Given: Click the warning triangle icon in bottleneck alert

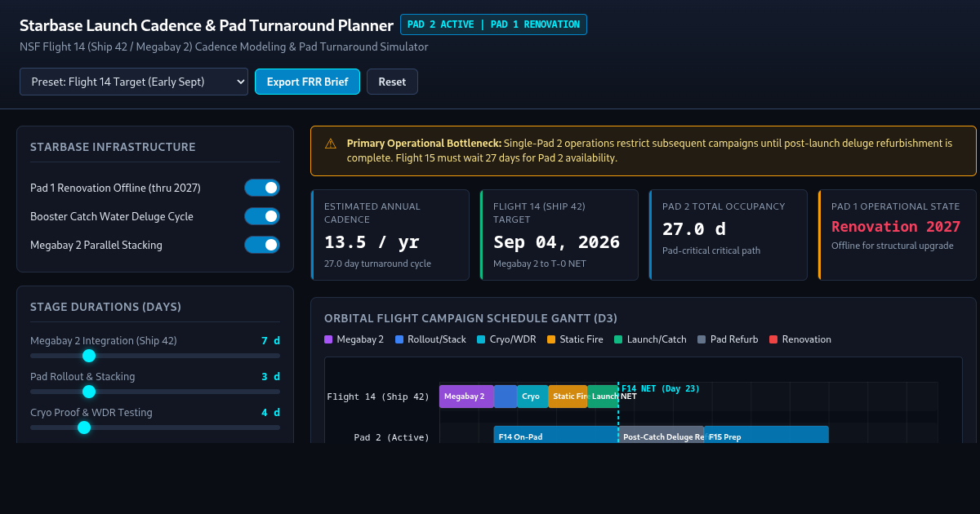Looking at the screenshot, I should coord(330,144).
